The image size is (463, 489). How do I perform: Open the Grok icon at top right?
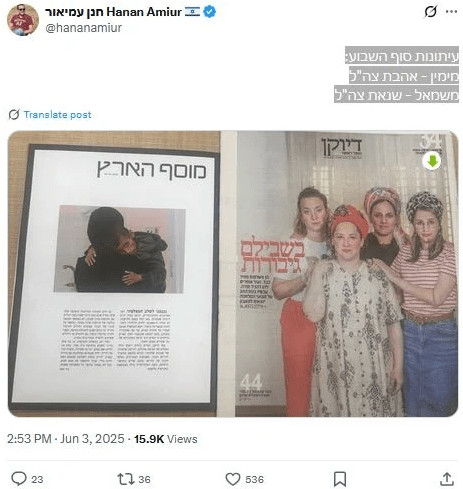point(430,12)
